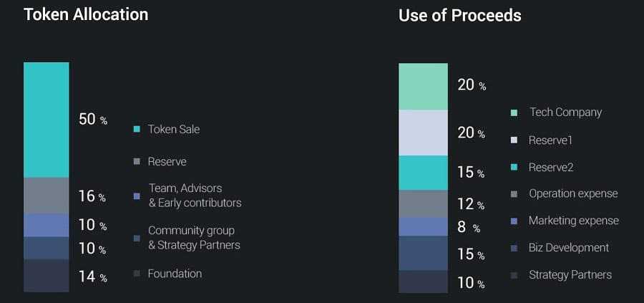
Task: Click the 14% foundation percentage label
Action: [x=92, y=276]
